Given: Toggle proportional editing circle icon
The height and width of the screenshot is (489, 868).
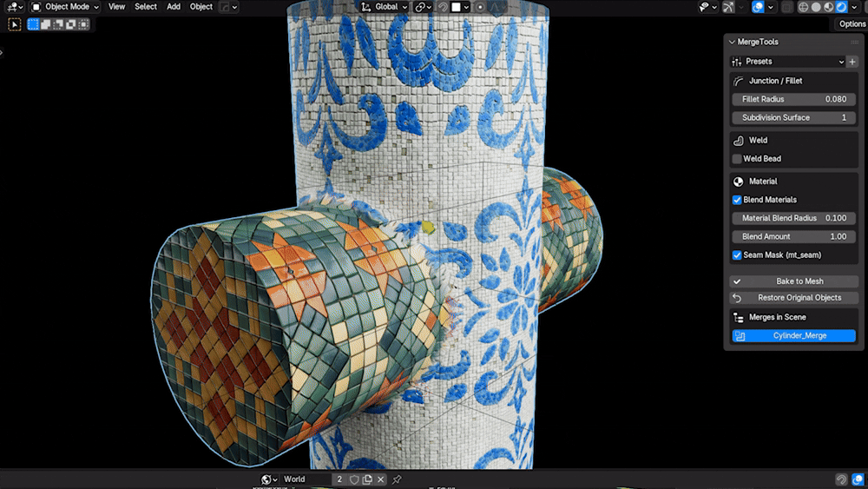Looking at the screenshot, I should [480, 7].
